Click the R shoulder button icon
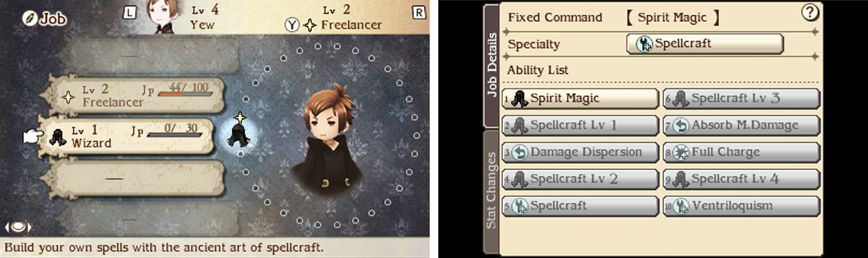Viewport: 868px width, 258px height. [419, 11]
